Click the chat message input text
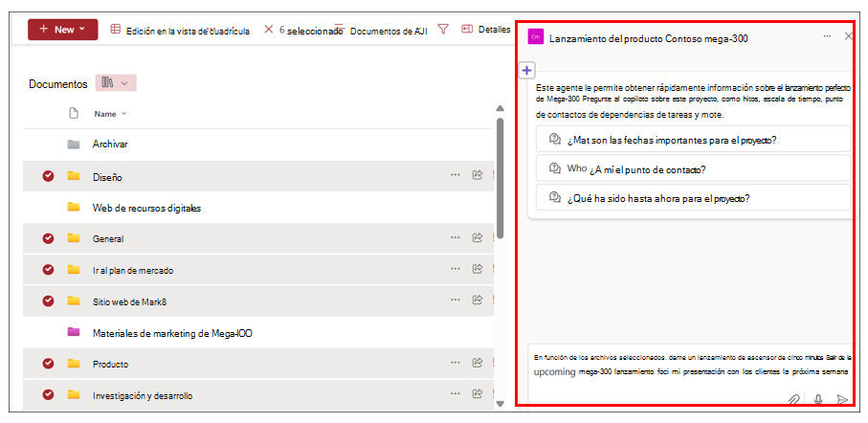The height and width of the screenshot is (423, 868). tap(691, 366)
